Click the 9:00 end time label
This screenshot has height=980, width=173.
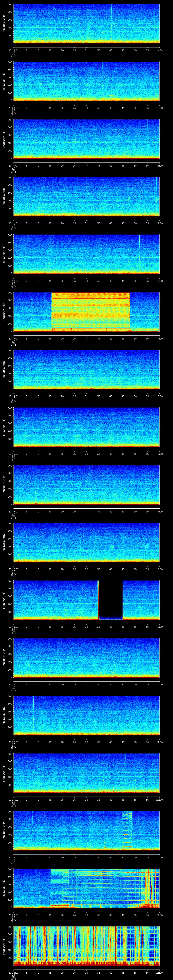(160, 50)
